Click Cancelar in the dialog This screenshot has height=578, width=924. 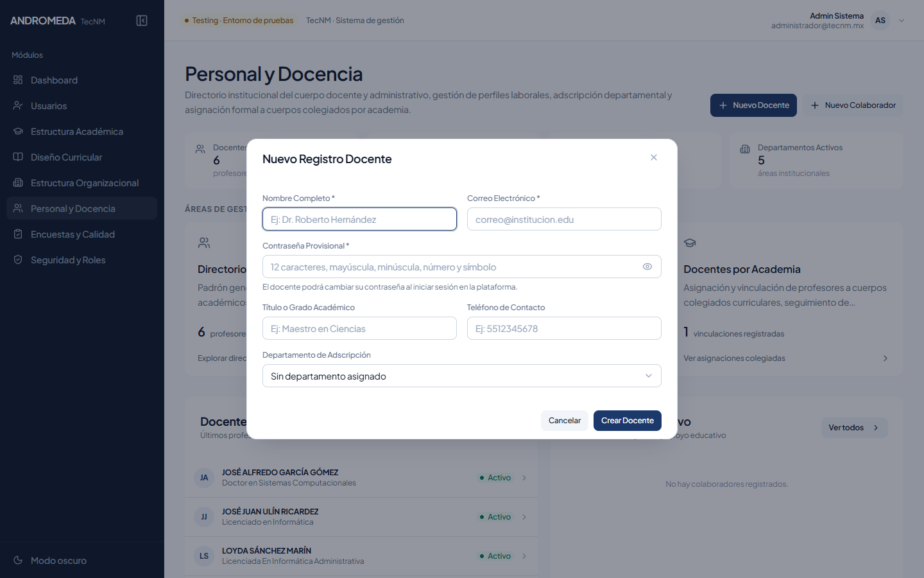pyautogui.click(x=565, y=421)
